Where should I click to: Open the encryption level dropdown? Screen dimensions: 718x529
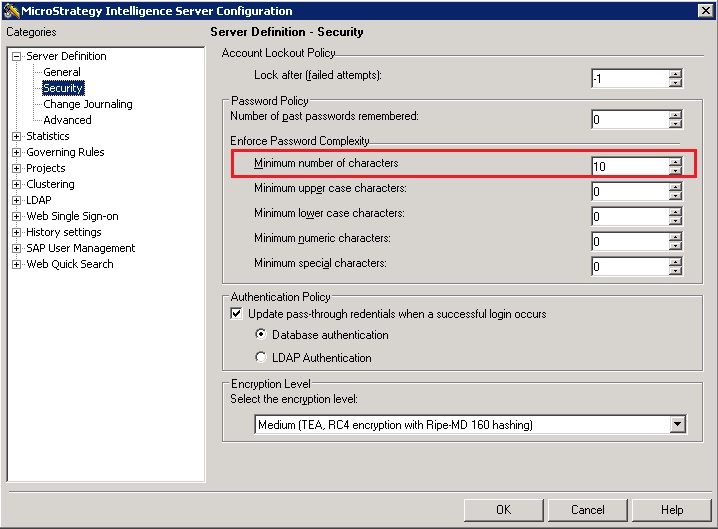(678, 425)
